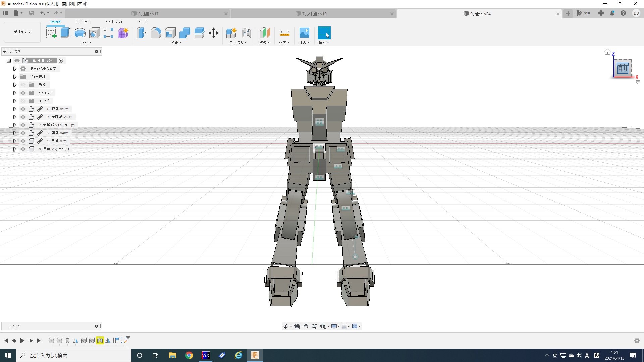
Task: Expand the 2. 頭部 v48:1 tree node
Action: (15, 133)
